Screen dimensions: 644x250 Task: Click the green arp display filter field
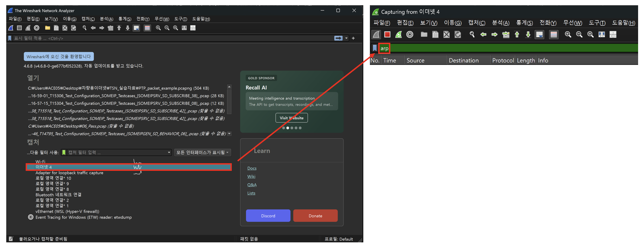pos(508,48)
